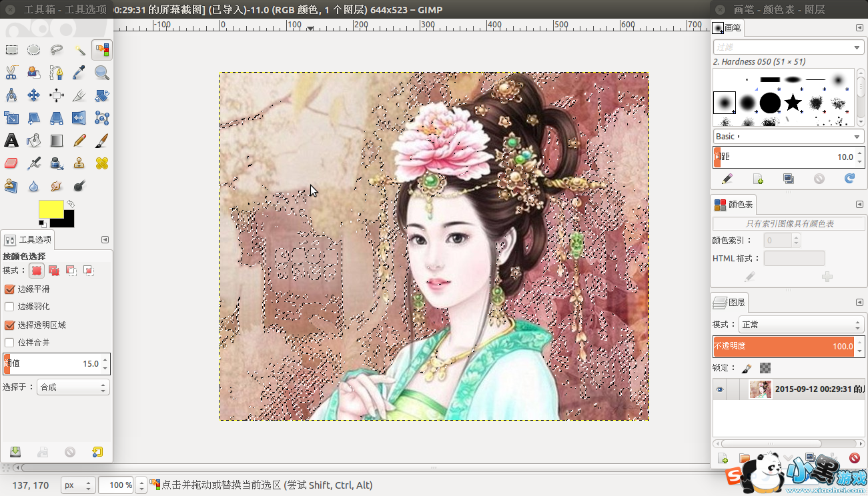
Task: Open the 选择于 dropdown showing 合成
Action: click(73, 387)
